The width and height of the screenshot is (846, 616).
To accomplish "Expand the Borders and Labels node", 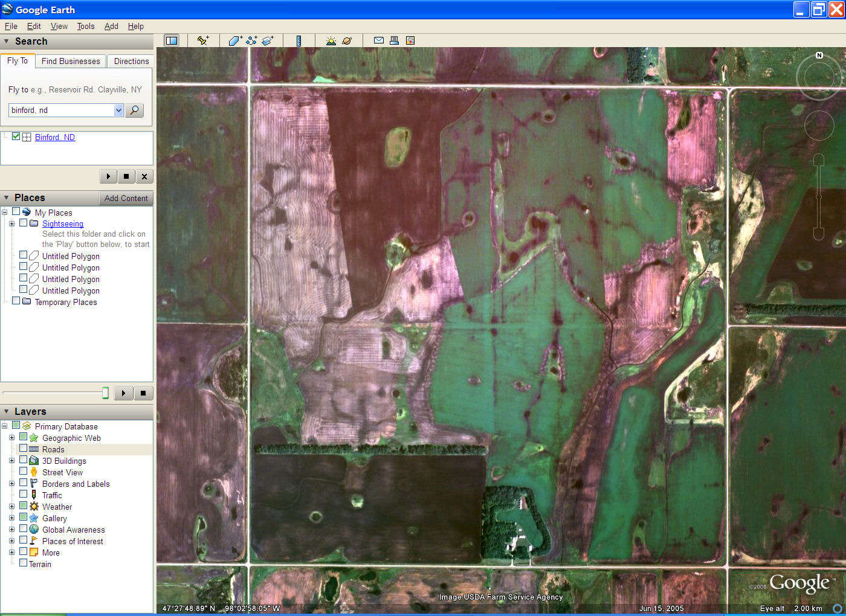I will 11,484.
